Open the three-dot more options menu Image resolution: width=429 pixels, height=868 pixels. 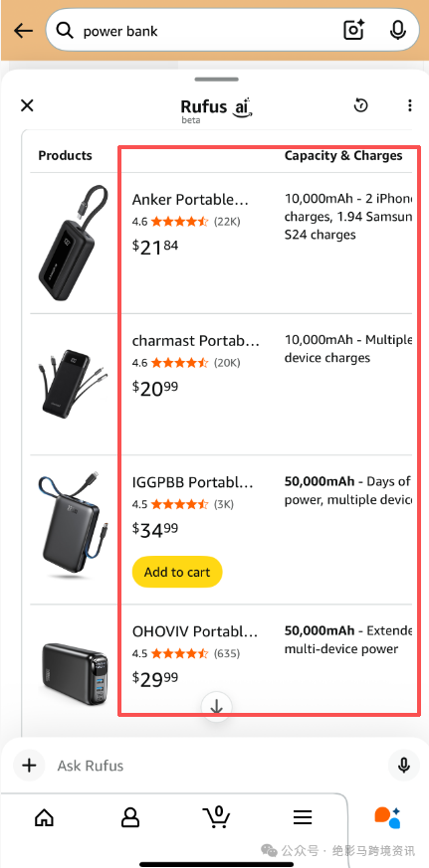(x=409, y=105)
